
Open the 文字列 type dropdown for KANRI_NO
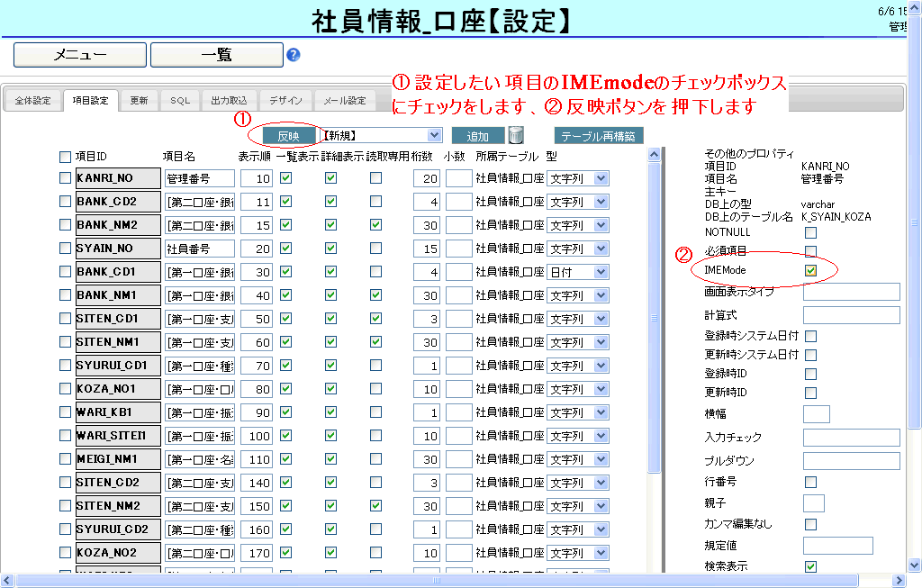[x=601, y=178]
